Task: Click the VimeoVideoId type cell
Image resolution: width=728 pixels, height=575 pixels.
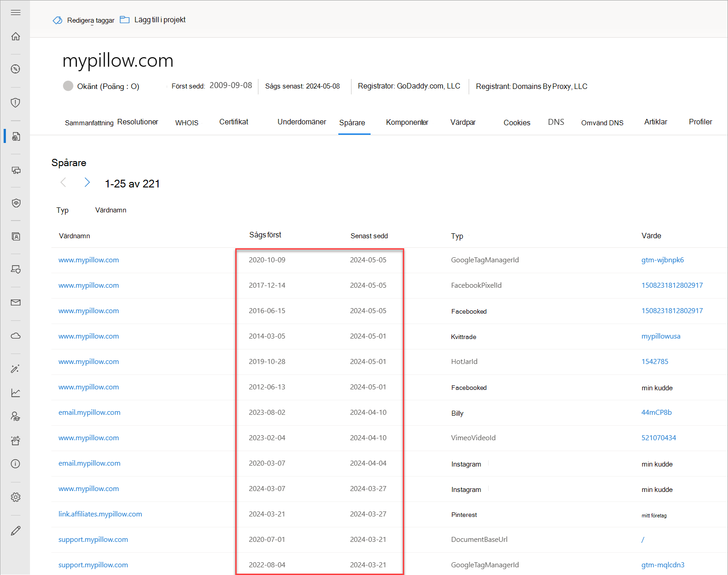Action: point(473,438)
